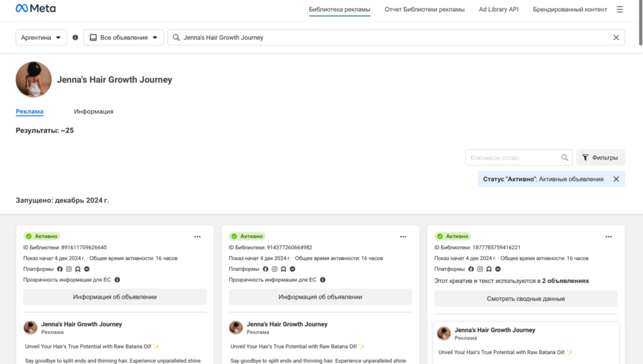Click the Результаты: ~25 text
The height and width of the screenshot is (364, 643).
45,131
